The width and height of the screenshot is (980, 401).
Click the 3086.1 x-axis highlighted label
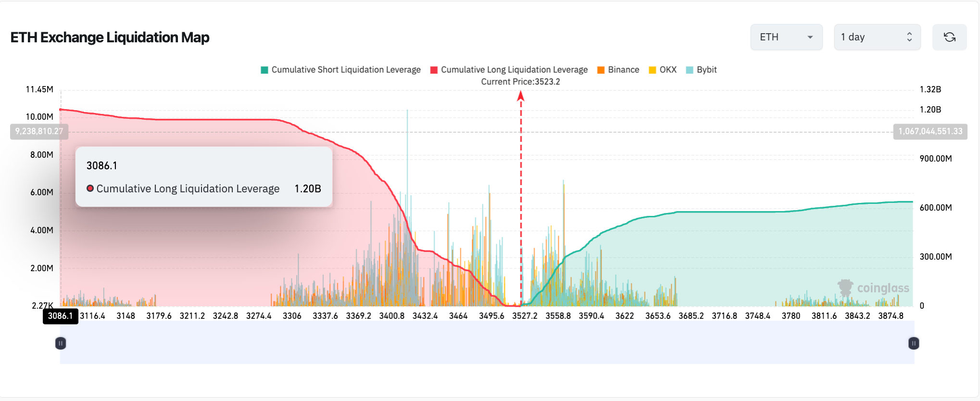pyautogui.click(x=61, y=316)
